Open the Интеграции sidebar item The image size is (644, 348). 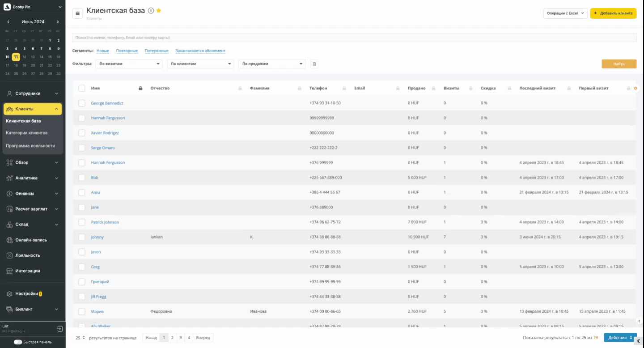[33, 271]
